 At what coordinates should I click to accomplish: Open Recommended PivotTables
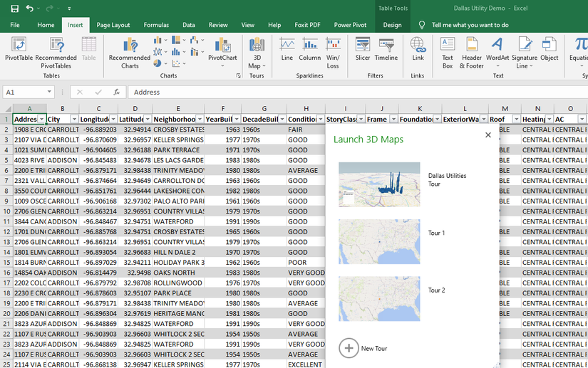[56, 53]
